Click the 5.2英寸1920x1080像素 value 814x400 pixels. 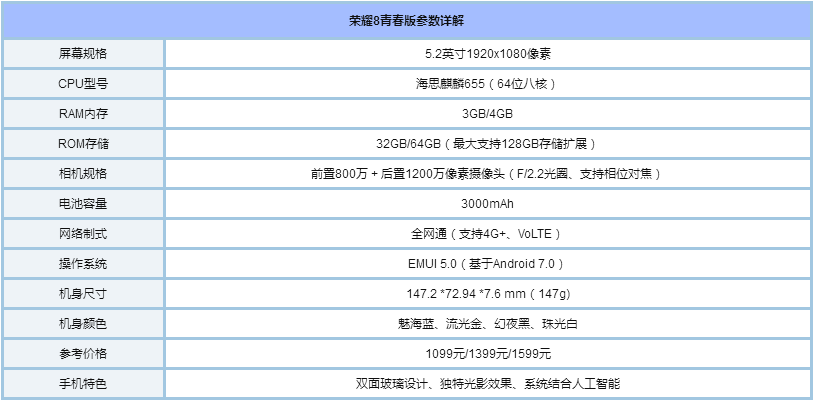[488, 54]
